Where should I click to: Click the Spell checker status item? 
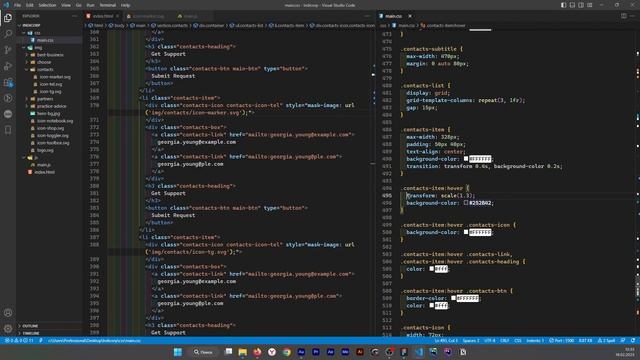pyautogui.click(x=607, y=340)
